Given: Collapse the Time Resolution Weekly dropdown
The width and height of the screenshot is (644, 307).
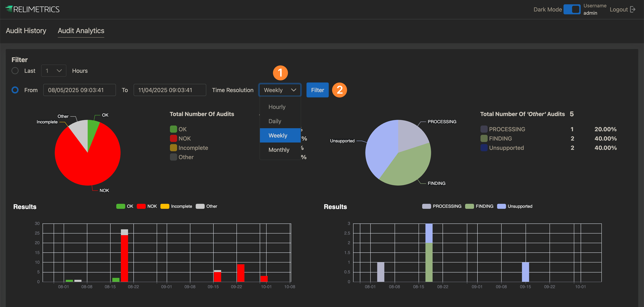Looking at the screenshot, I should tap(280, 90).
